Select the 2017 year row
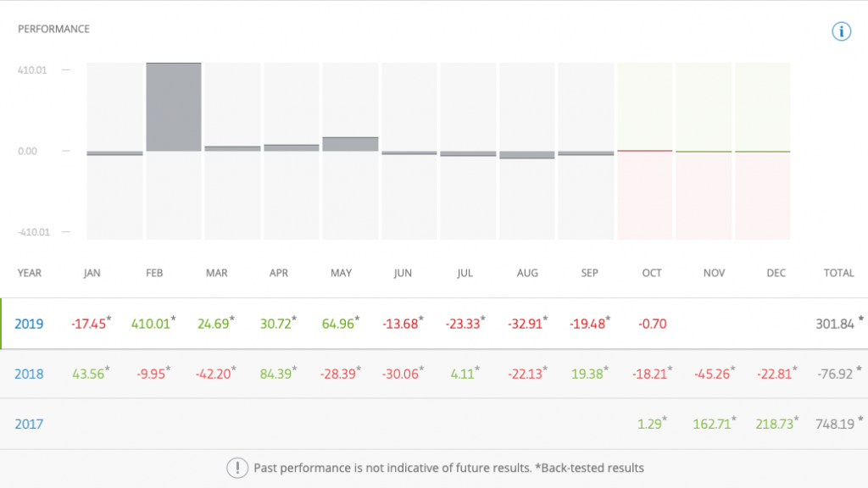Viewport: 868px width, 488px height. coord(29,424)
